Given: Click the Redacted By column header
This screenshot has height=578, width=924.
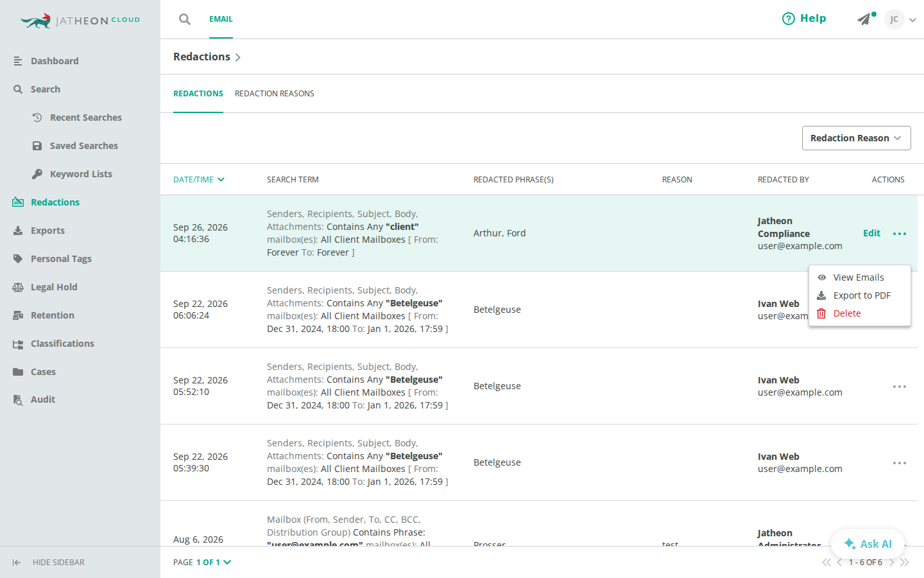Looking at the screenshot, I should click(783, 180).
